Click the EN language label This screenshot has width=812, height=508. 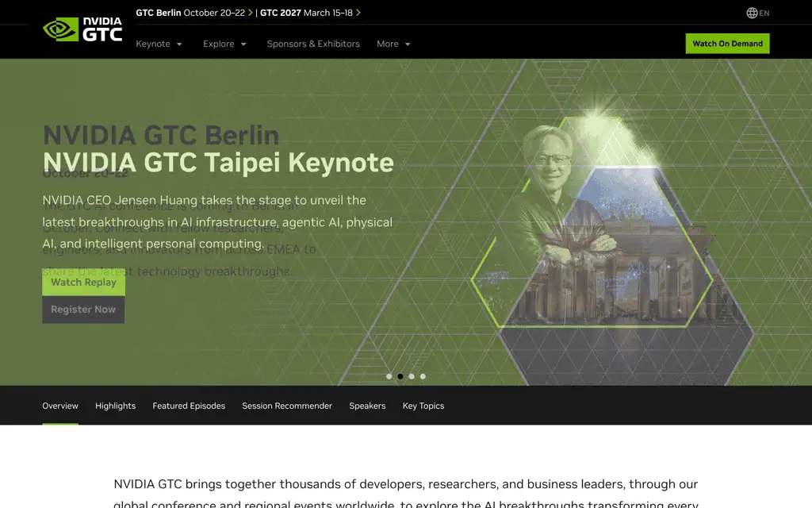[x=764, y=13]
